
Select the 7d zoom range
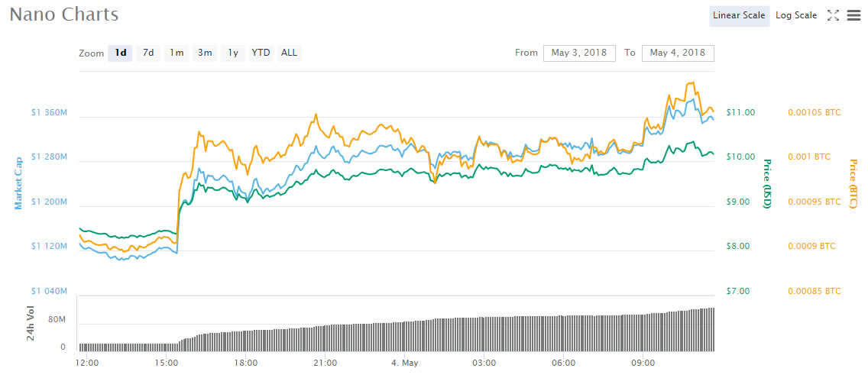[148, 53]
